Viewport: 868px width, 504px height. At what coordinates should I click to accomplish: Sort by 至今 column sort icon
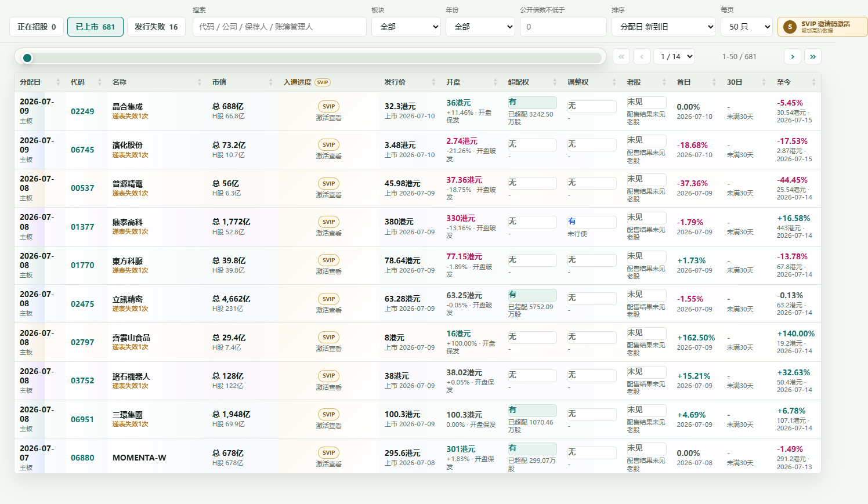coord(814,82)
